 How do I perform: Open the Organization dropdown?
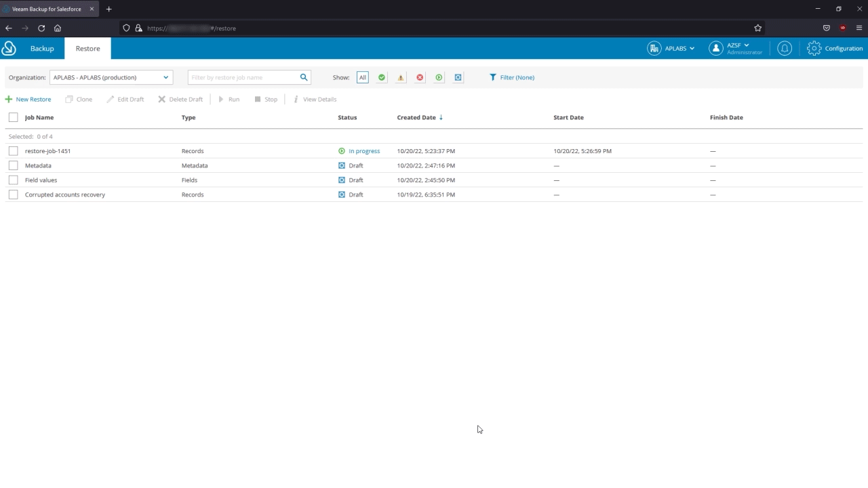tap(111, 77)
